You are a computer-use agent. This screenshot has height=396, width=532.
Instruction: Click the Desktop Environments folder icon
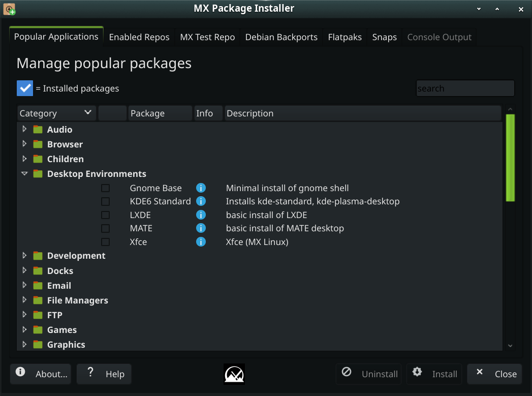[x=38, y=174]
